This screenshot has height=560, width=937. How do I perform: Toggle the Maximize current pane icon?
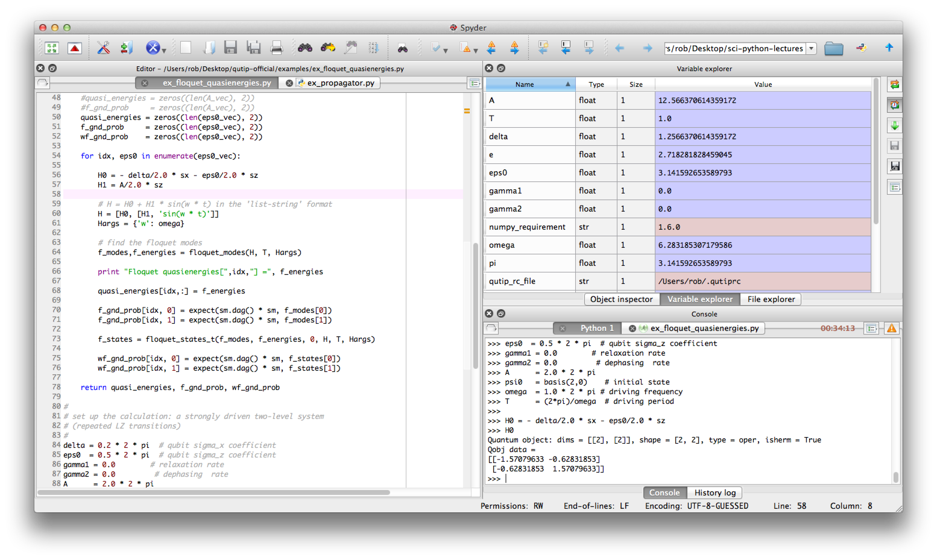click(x=52, y=48)
